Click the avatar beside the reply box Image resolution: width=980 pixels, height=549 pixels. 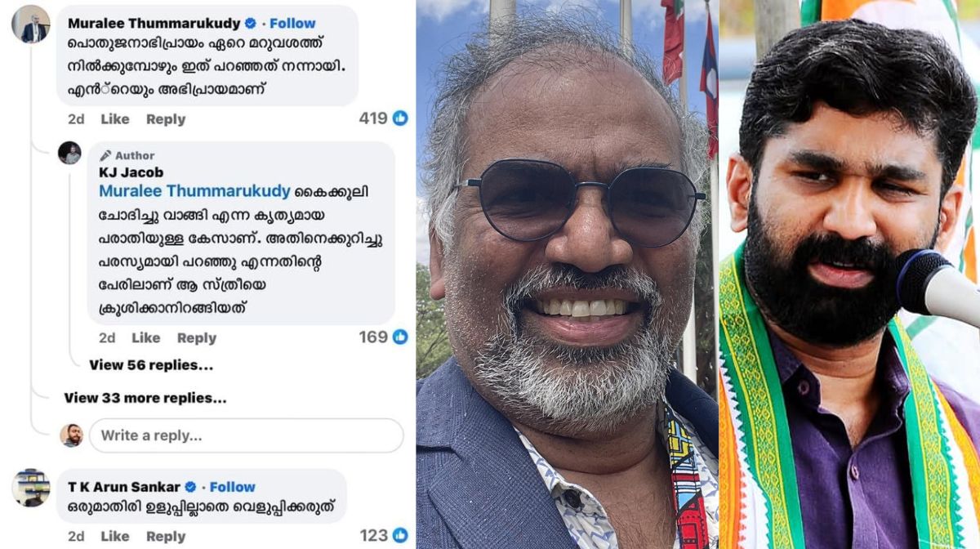72,435
